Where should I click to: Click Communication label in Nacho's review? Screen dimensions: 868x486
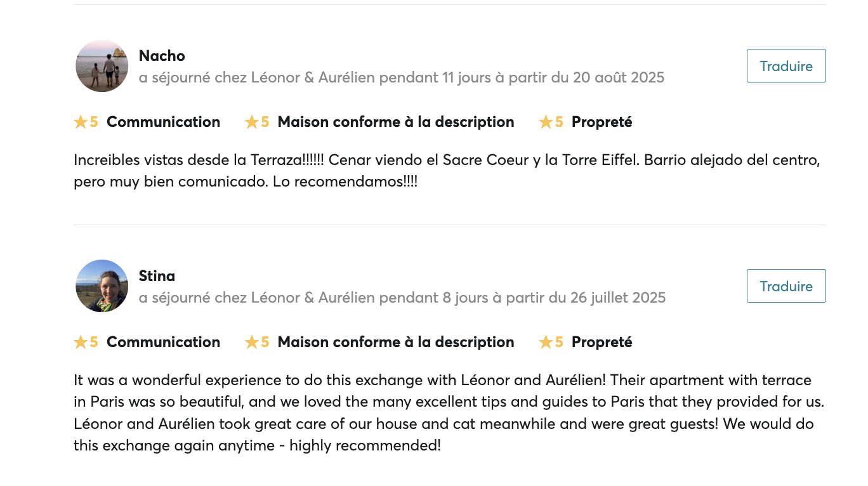click(x=163, y=122)
